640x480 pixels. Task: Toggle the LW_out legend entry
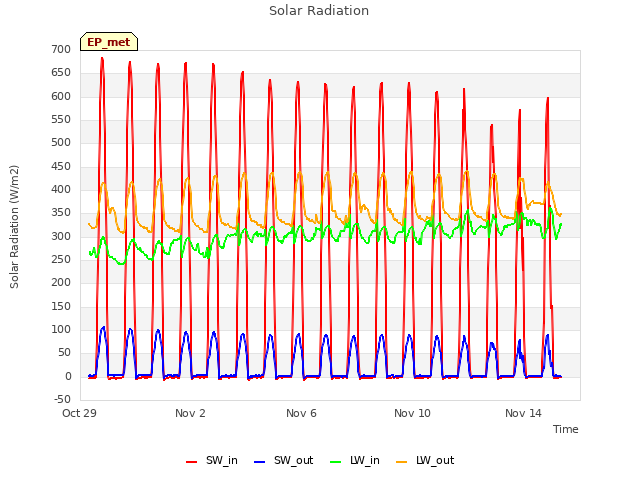[x=425, y=460]
